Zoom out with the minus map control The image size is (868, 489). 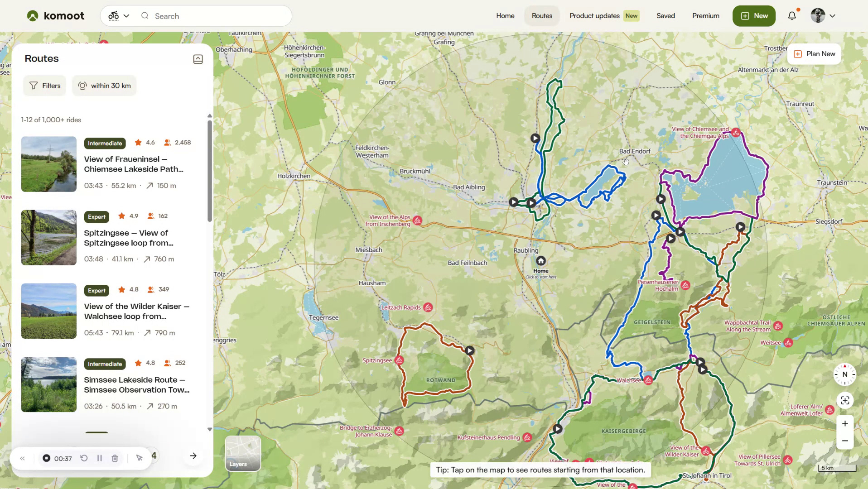(844, 441)
